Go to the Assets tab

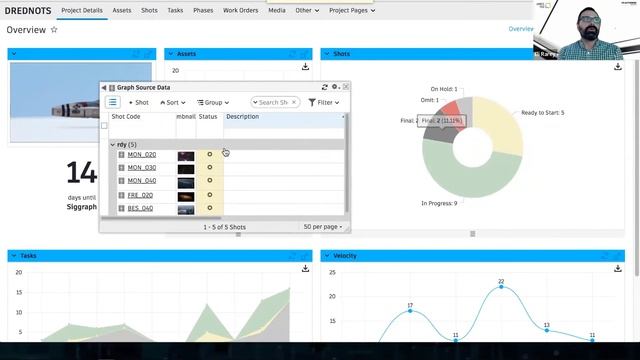pyautogui.click(x=122, y=10)
